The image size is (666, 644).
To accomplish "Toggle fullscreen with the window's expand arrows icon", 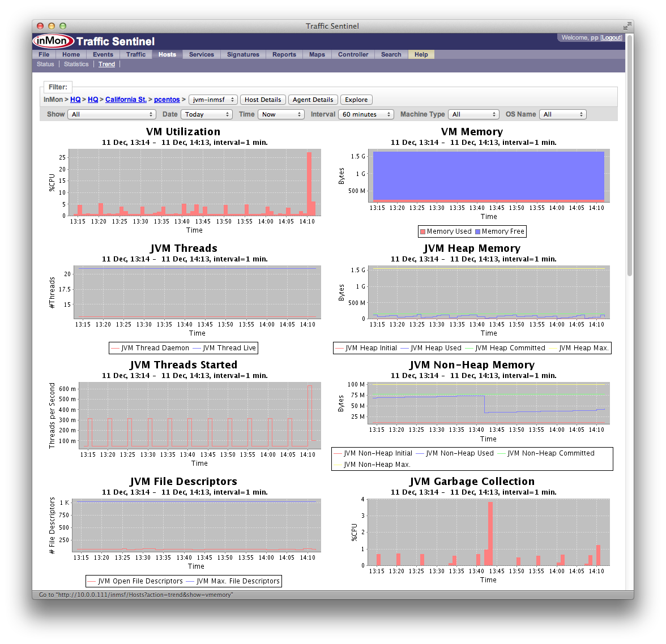I will click(627, 27).
